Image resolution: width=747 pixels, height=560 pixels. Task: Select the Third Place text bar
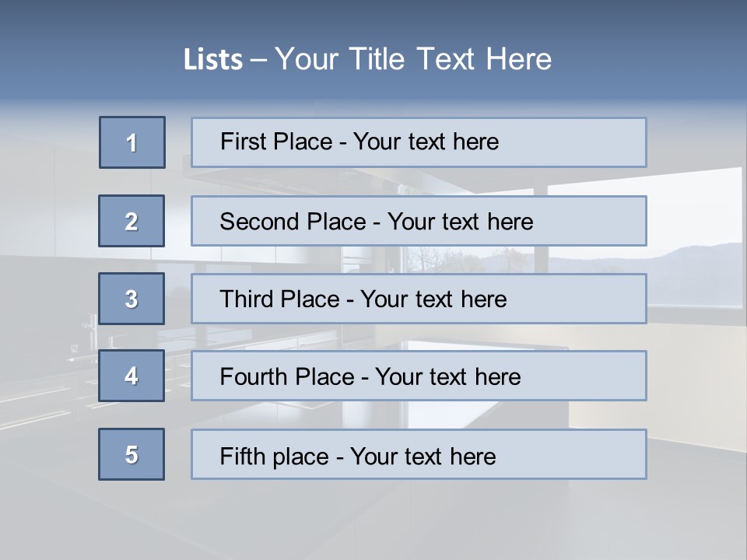(419, 299)
